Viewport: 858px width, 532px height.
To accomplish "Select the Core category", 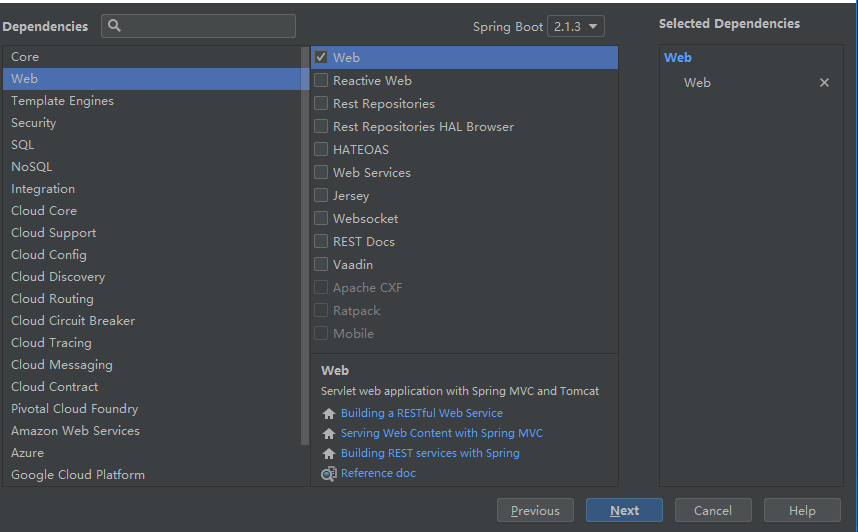I will pos(152,57).
